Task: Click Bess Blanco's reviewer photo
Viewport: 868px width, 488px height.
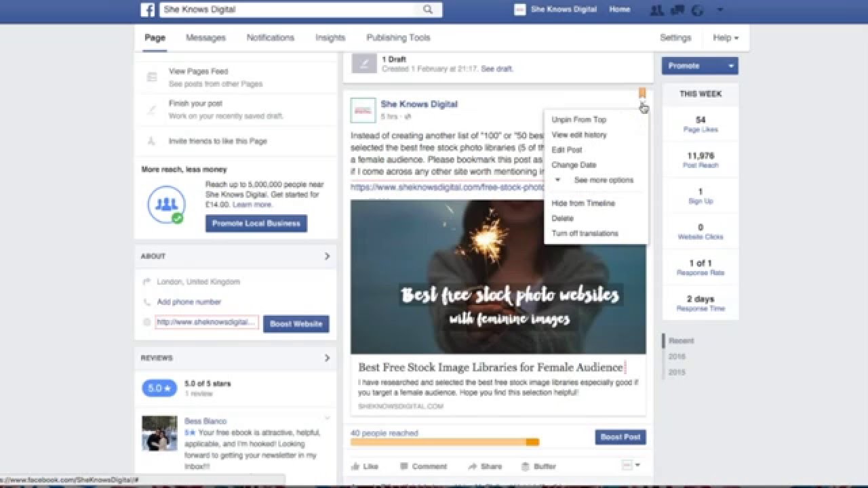Action: click(x=159, y=433)
